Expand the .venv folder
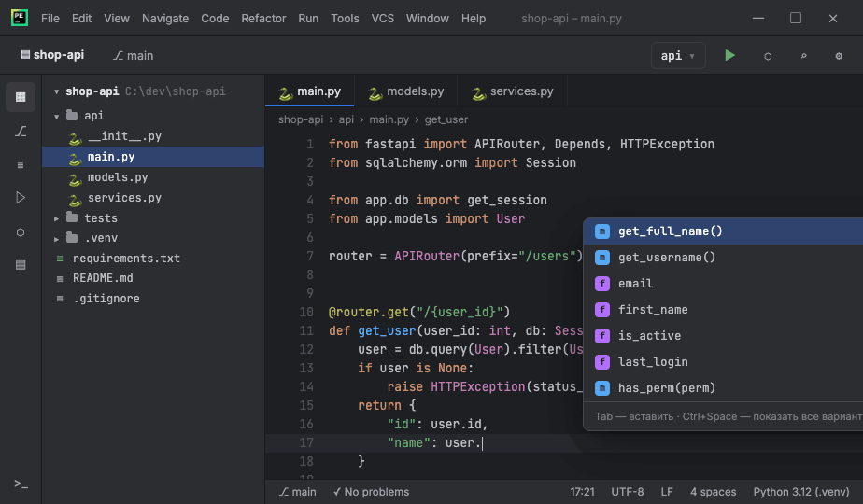Image resolution: width=863 pixels, height=504 pixels. tap(56, 239)
